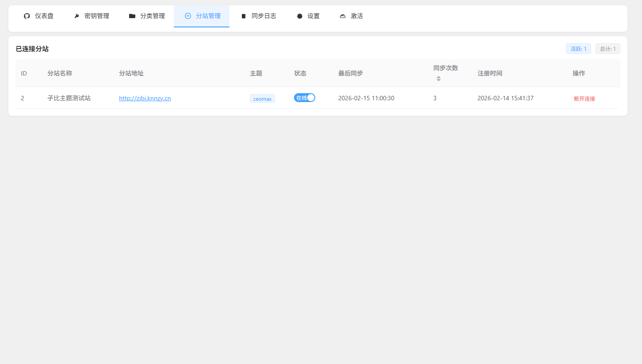Click the book icon for 同步日志

pyautogui.click(x=243, y=16)
